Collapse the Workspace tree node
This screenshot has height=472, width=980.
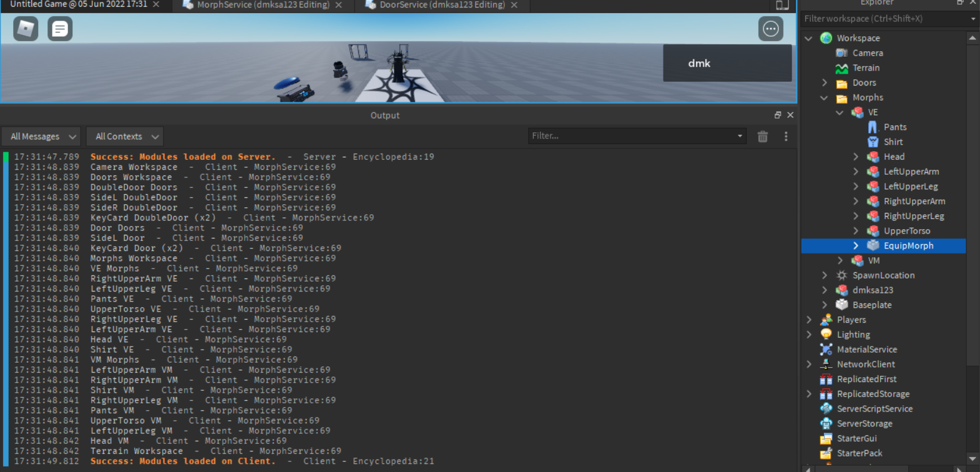click(x=809, y=38)
